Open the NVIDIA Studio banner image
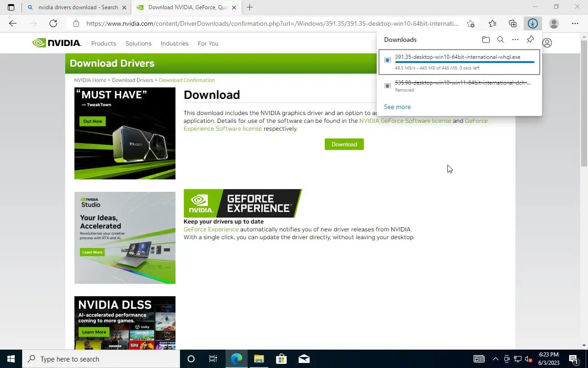The image size is (588, 368). (x=125, y=238)
